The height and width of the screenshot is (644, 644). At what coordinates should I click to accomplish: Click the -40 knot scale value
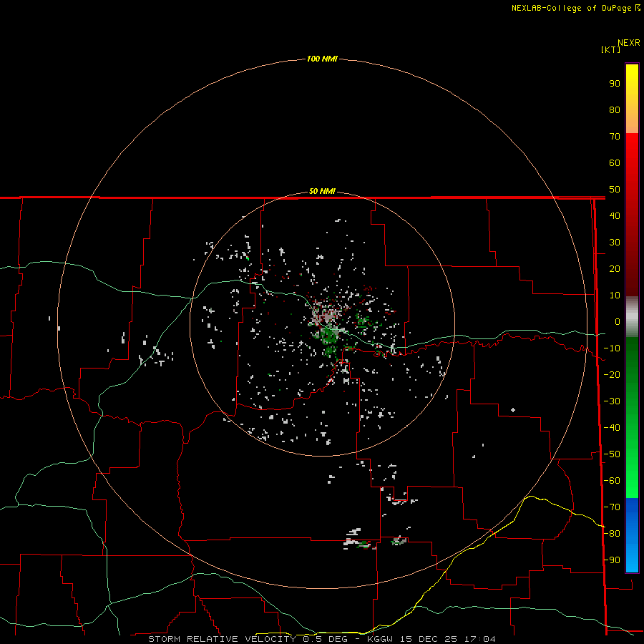(x=612, y=428)
